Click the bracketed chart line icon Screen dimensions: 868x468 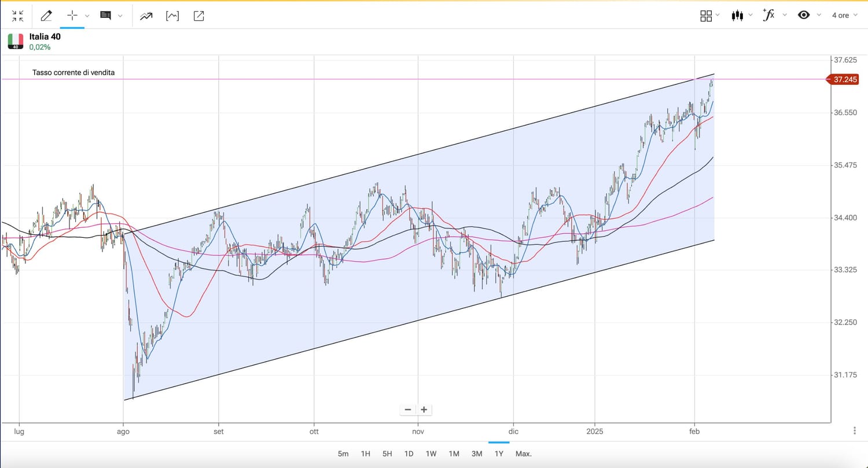coord(172,16)
